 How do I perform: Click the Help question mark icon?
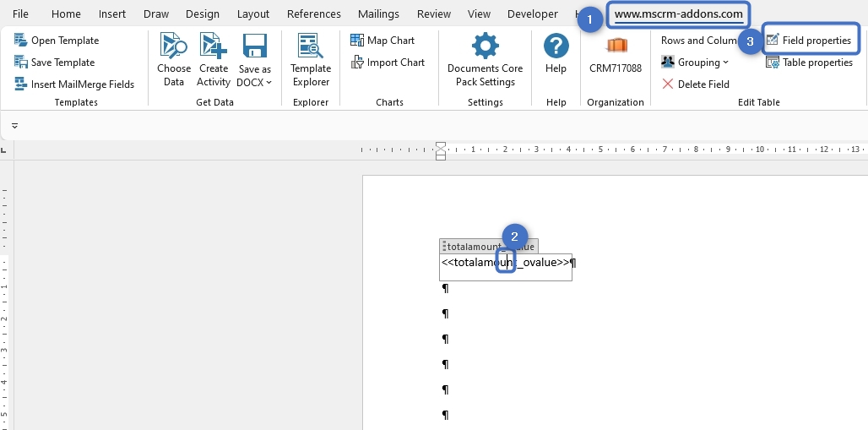coord(556,46)
